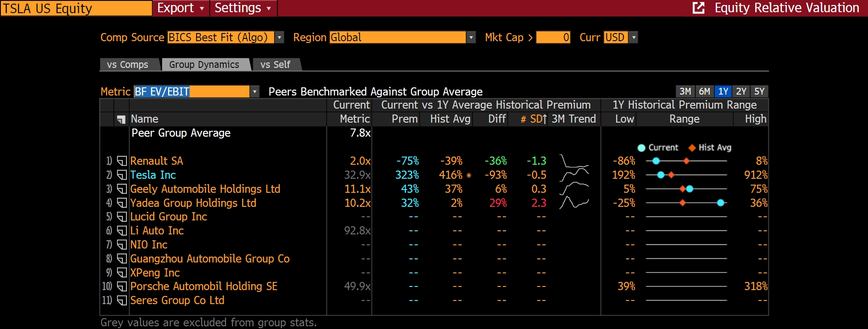Open the Export dropdown menu

point(181,8)
